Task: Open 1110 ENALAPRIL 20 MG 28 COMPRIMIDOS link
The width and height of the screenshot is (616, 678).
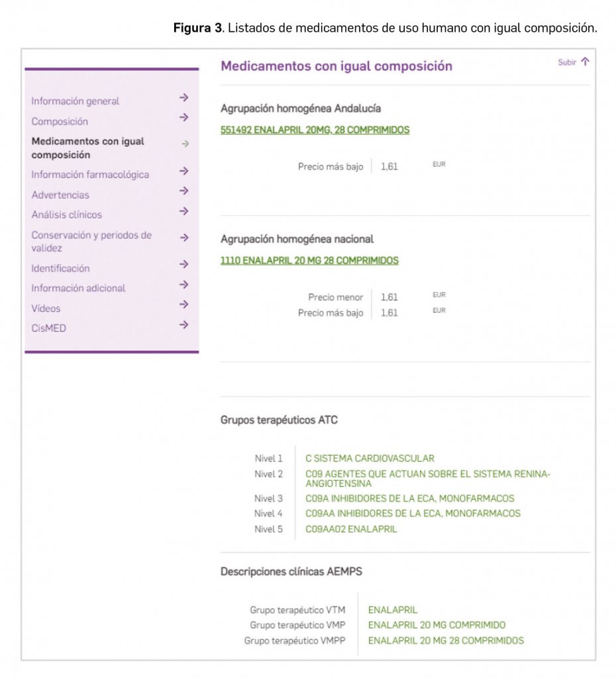Action: [309, 261]
